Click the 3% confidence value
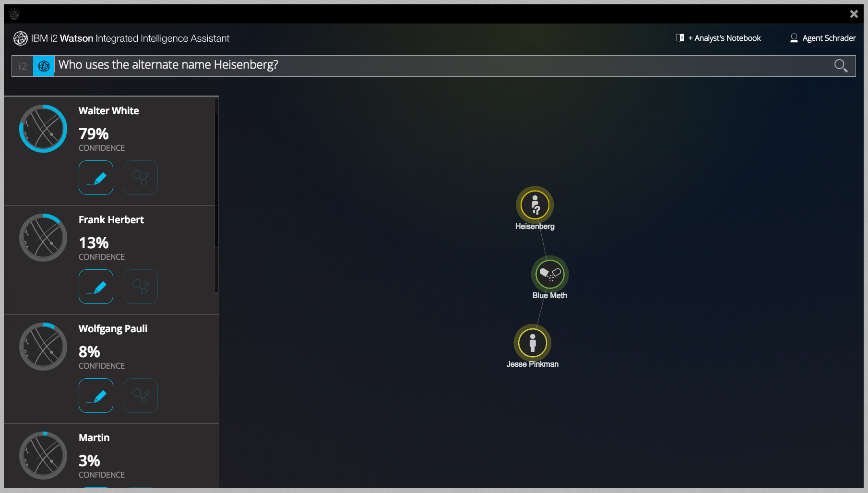This screenshot has height=493, width=868. click(89, 461)
